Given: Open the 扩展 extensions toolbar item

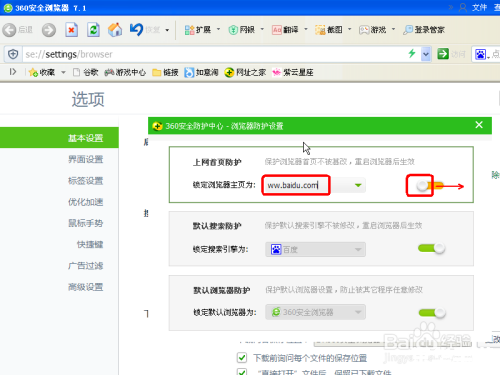Looking at the screenshot, I should [x=198, y=30].
